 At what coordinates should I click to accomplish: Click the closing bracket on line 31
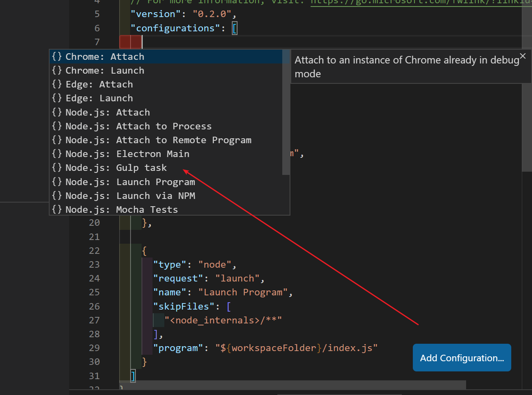pos(133,376)
